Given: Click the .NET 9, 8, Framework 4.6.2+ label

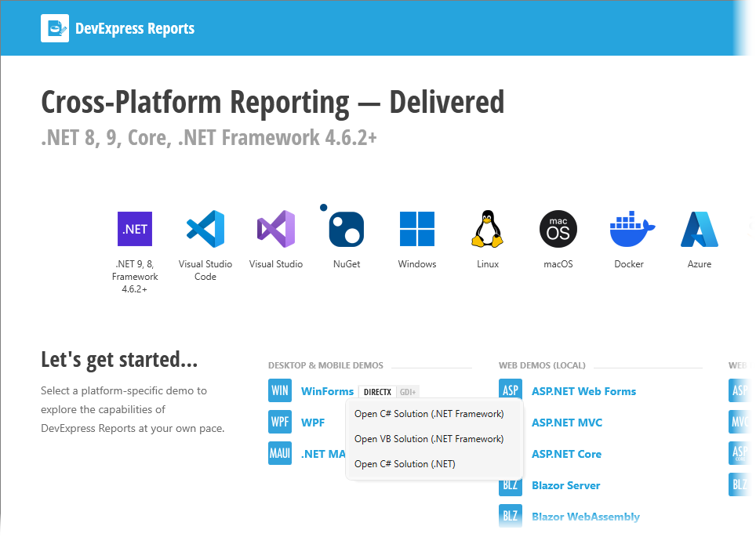Looking at the screenshot, I should click(x=135, y=276).
